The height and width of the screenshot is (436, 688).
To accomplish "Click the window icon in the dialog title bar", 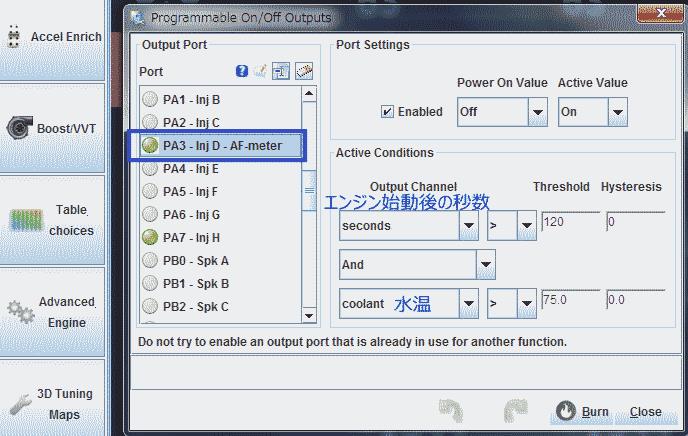I will point(138,18).
